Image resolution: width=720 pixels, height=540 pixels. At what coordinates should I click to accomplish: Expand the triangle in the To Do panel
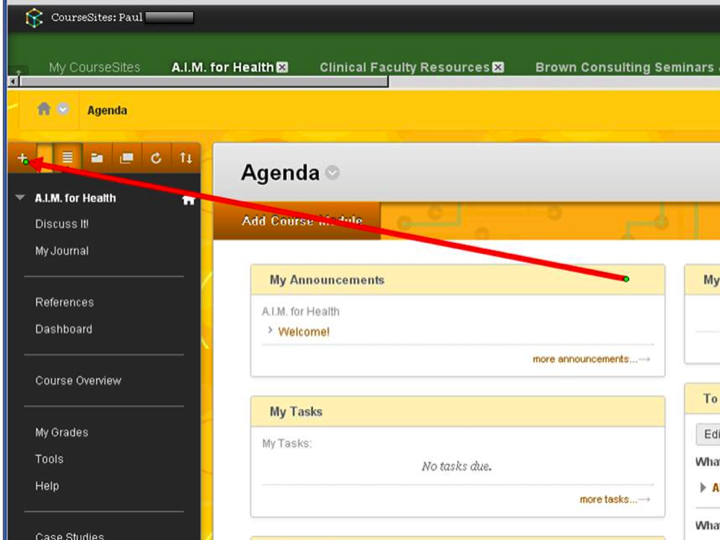coord(703,487)
